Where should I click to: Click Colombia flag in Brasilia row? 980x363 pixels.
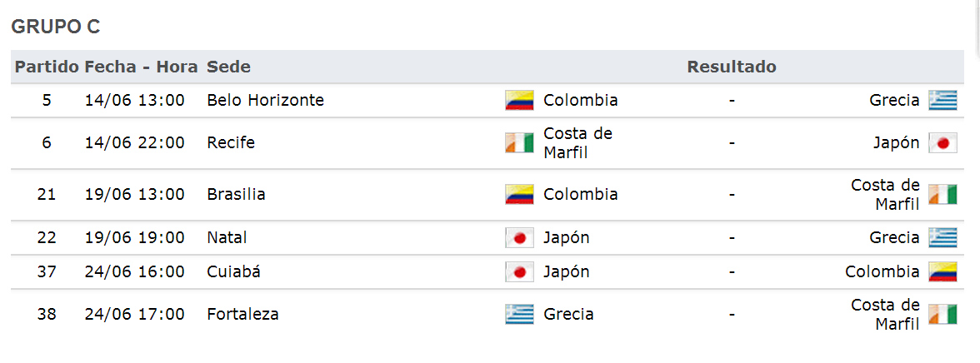click(x=519, y=194)
